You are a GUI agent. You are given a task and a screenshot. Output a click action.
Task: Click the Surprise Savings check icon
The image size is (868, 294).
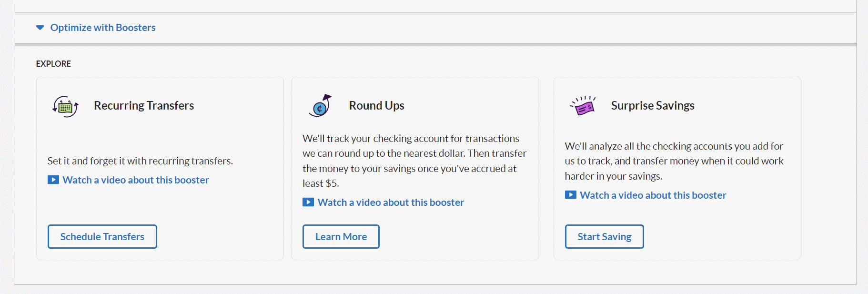(583, 106)
